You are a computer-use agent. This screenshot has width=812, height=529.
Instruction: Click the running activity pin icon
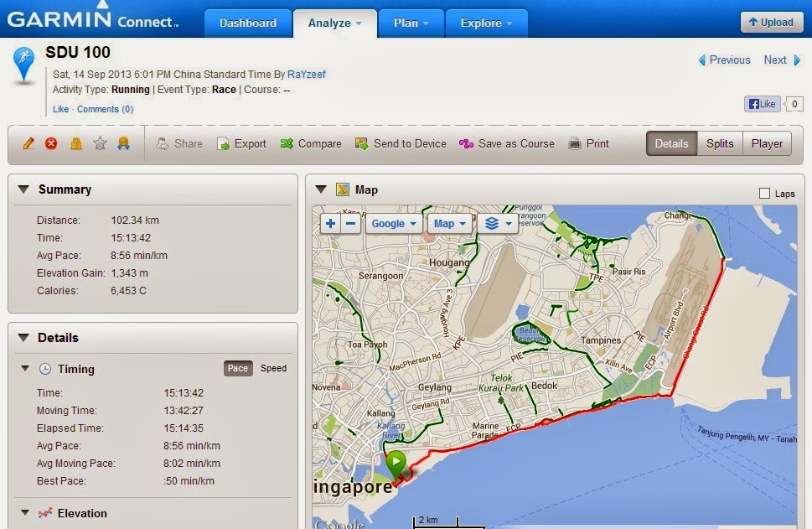pyautogui.click(x=23, y=65)
